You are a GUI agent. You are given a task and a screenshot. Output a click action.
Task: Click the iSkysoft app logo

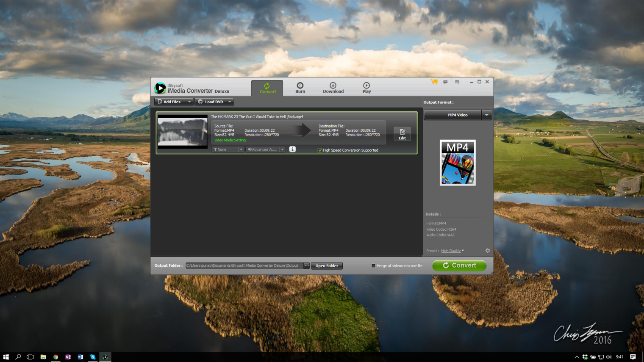(x=160, y=88)
